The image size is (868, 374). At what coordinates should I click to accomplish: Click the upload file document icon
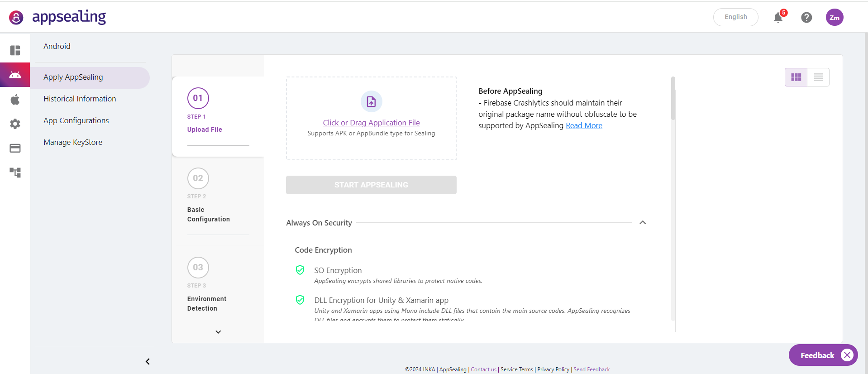371,101
